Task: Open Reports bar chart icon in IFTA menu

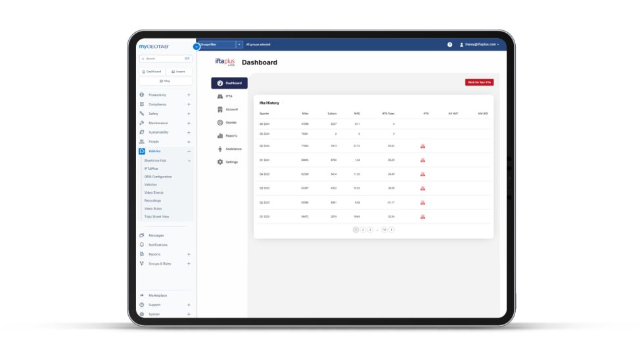Action: coord(220,135)
